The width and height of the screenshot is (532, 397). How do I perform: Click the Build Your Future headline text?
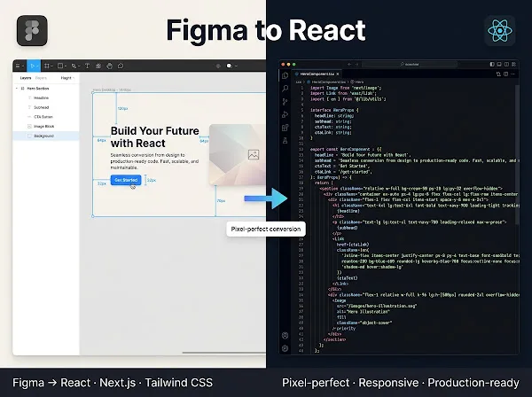154,137
